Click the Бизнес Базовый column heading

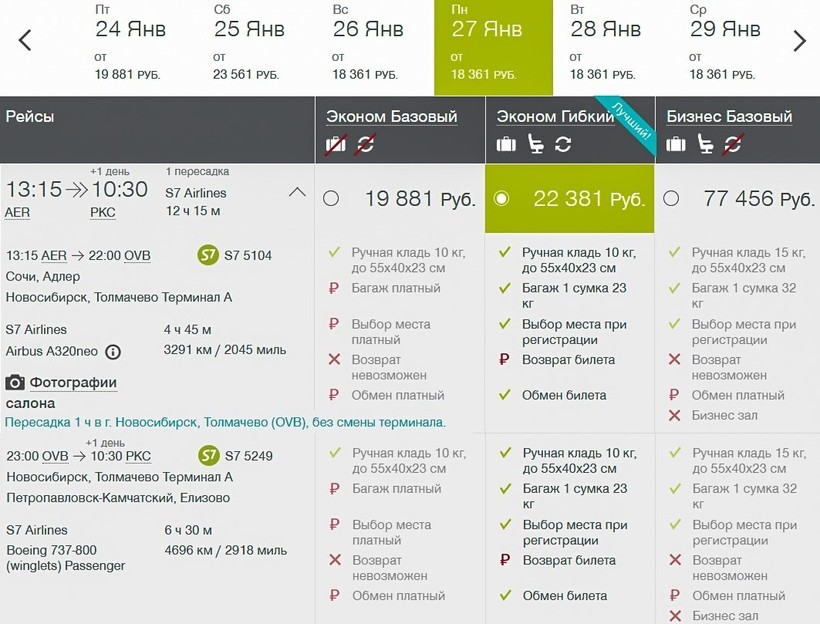(729, 117)
